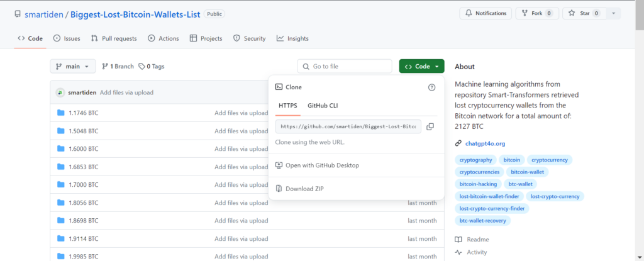644x261 pixels.
Task: Click the btc-wallet topic tag
Action: click(520, 184)
